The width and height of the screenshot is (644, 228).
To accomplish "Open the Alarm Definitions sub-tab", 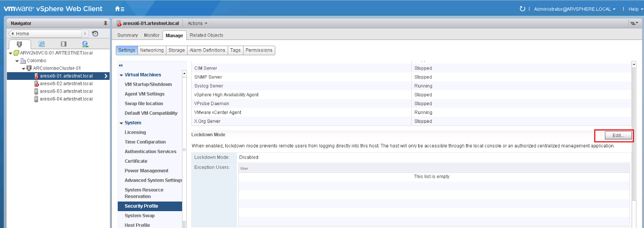I will [207, 50].
